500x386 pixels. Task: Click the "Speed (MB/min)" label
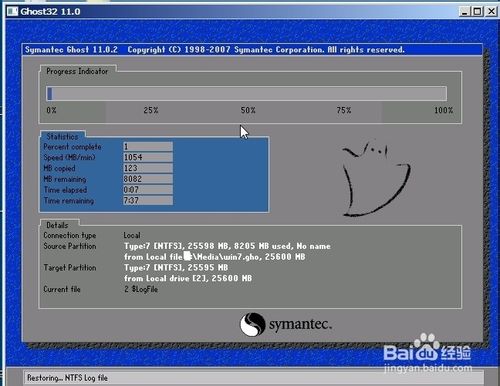click(x=69, y=157)
